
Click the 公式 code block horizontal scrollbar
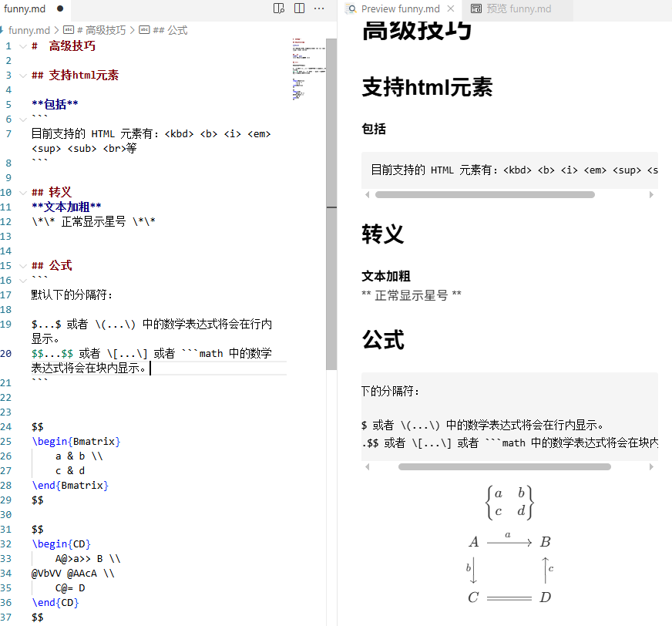click(505, 467)
